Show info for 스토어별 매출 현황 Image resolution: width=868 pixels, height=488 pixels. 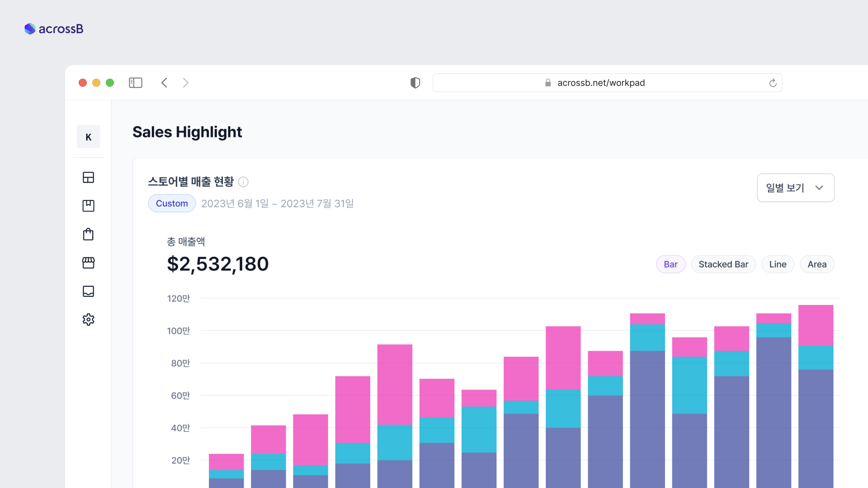tap(243, 182)
